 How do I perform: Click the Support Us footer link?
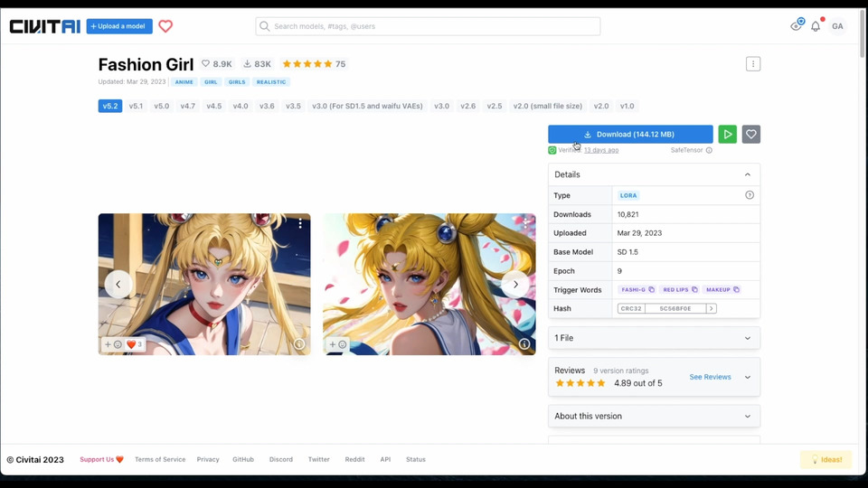tap(102, 459)
